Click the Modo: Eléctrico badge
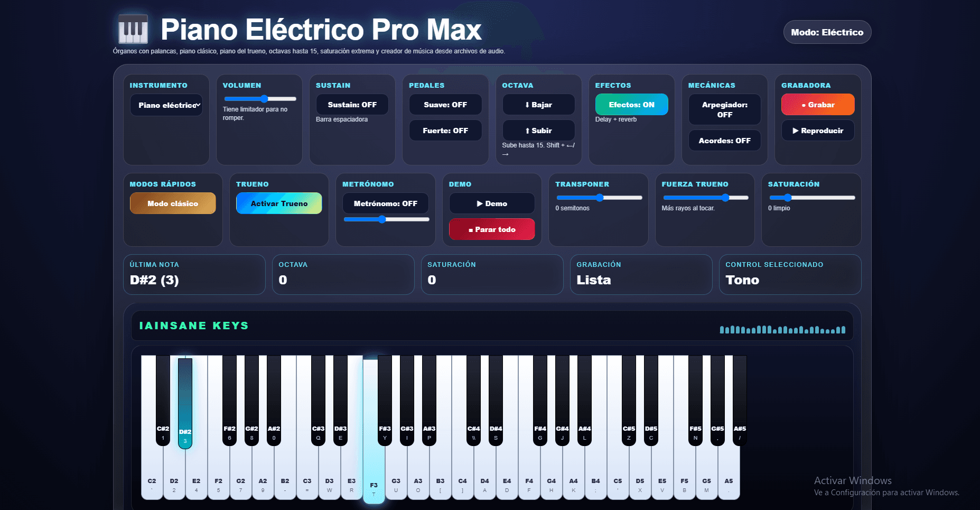The height and width of the screenshot is (510, 980). click(827, 32)
